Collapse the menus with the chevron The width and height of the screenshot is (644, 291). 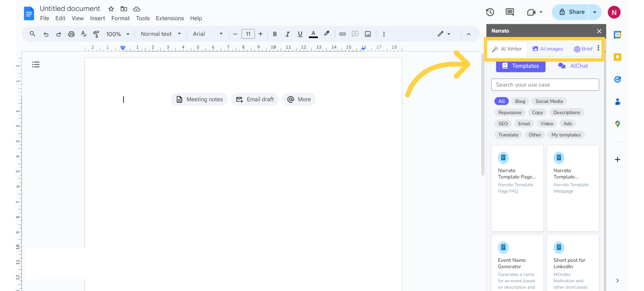[469, 34]
